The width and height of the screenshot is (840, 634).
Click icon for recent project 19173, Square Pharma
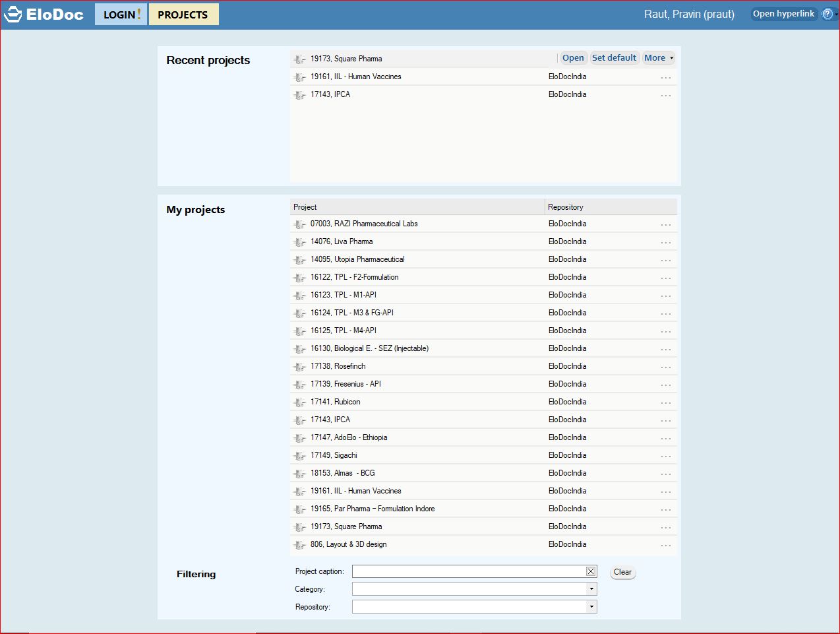coord(299,59)
